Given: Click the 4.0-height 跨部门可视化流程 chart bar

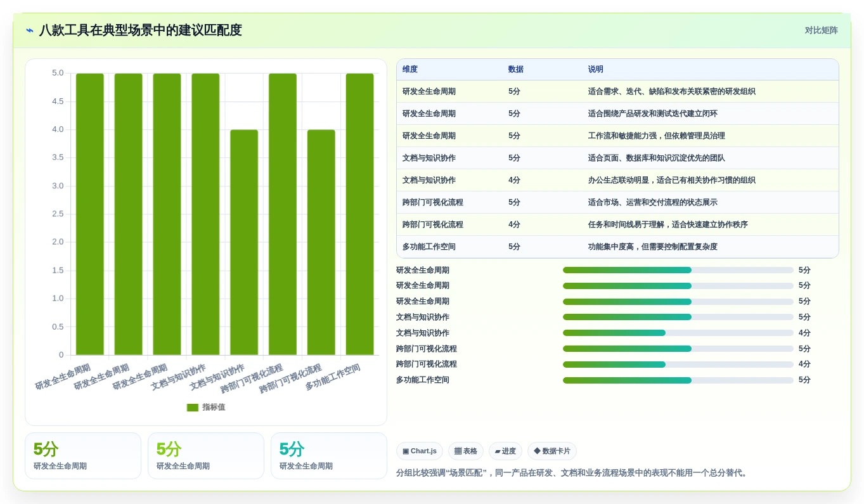Looking at the screenshot, I should 321,242.
